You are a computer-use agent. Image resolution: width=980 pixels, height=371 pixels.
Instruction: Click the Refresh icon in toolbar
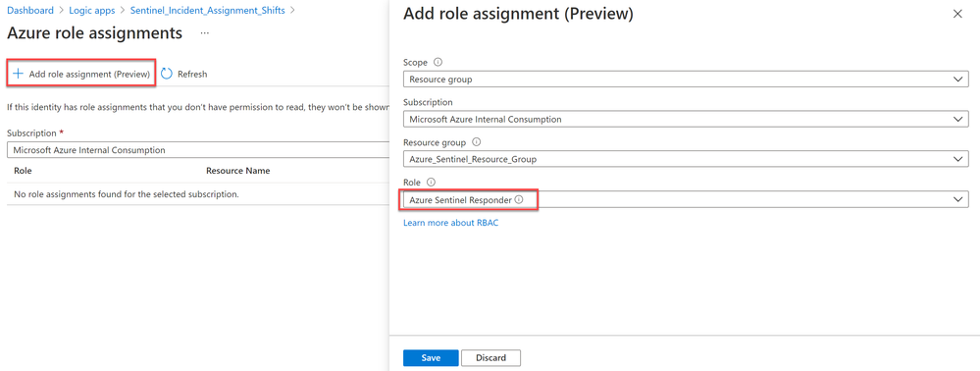166,74
